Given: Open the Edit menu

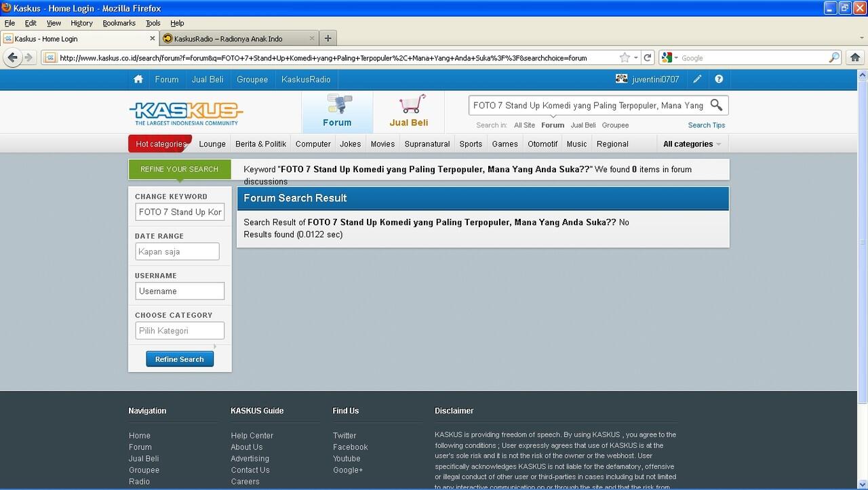Looking at the screenshot, I should tap(31, 23).
